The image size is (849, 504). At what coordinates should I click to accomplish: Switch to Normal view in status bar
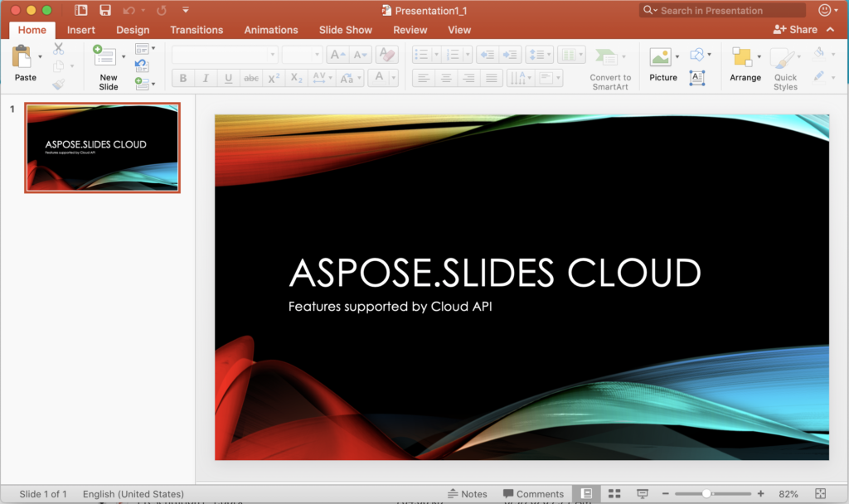click(586, 494)
